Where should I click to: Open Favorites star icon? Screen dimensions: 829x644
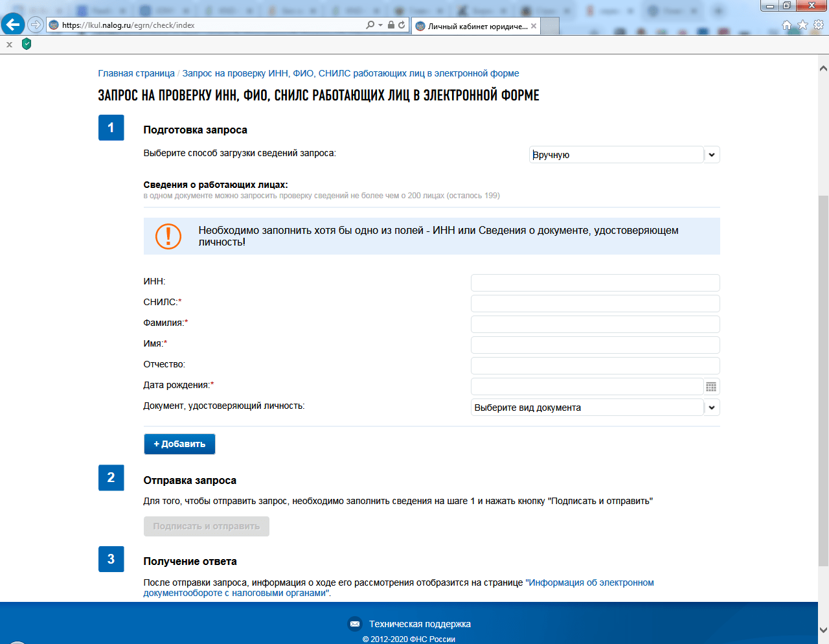(x=802, y=25)
